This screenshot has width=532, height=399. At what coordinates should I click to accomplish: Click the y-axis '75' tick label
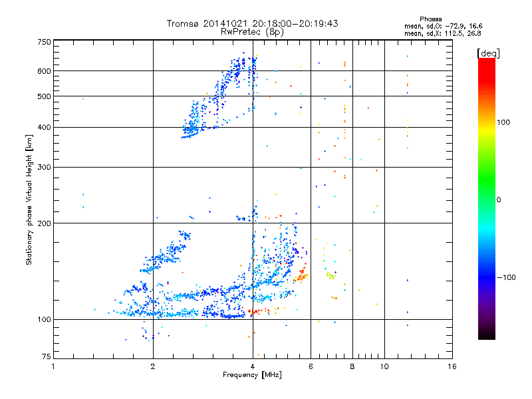tap(47, 356)
